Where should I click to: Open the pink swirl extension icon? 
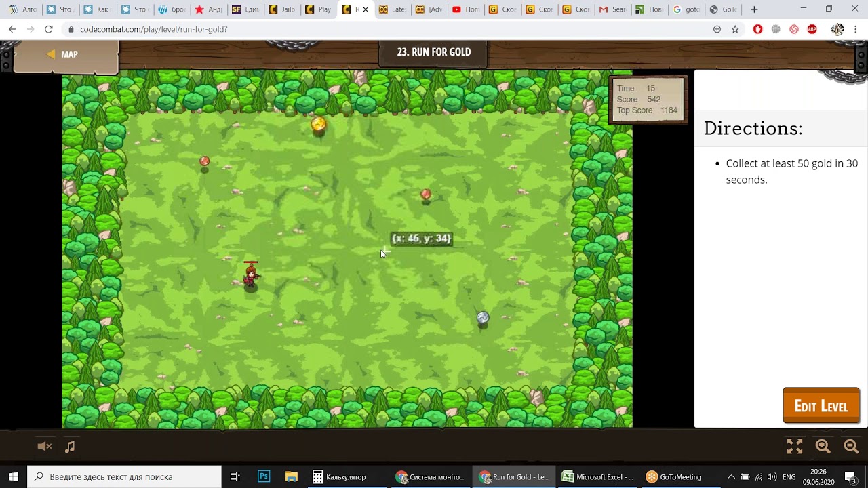pyautogui.click(x=794, y=29)
